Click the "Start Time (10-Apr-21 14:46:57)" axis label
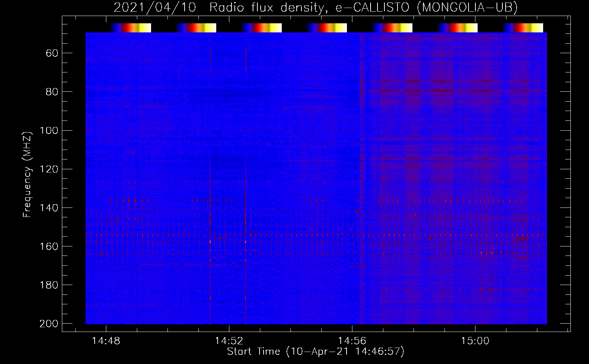This screenshot has width=589, height=364. tap(316, 352)
